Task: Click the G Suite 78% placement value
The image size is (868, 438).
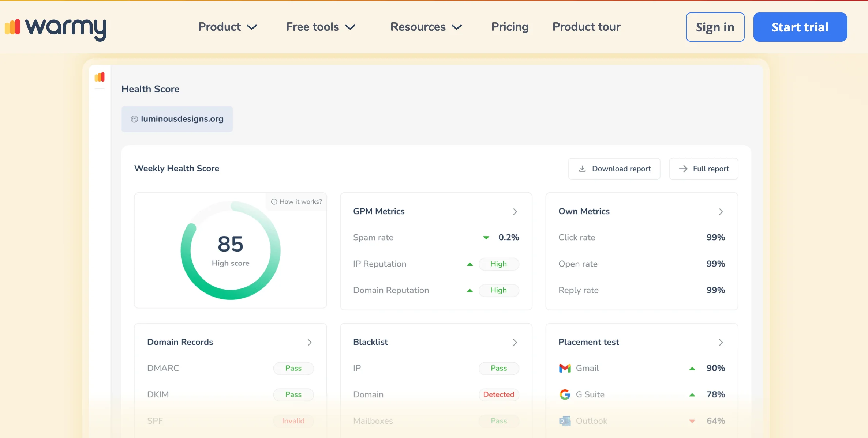Action: pos(715,394)
